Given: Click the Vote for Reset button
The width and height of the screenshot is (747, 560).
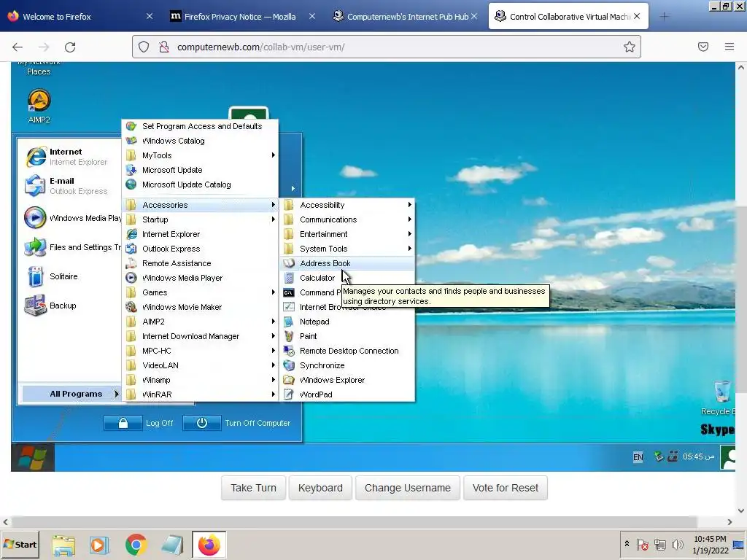Looking at the screenshot, I should pyautogui.click(x=505, y=488).
